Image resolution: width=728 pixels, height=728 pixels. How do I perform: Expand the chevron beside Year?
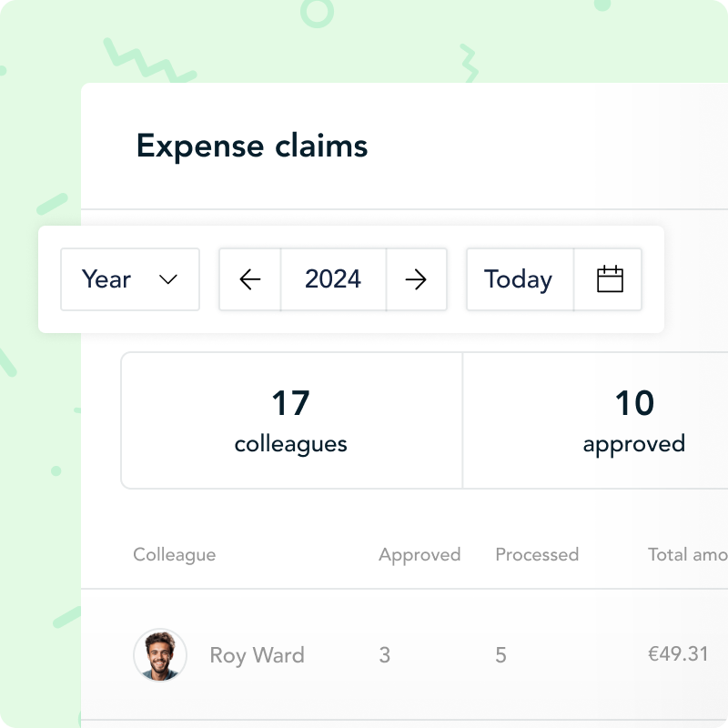(x=168, y=279)
